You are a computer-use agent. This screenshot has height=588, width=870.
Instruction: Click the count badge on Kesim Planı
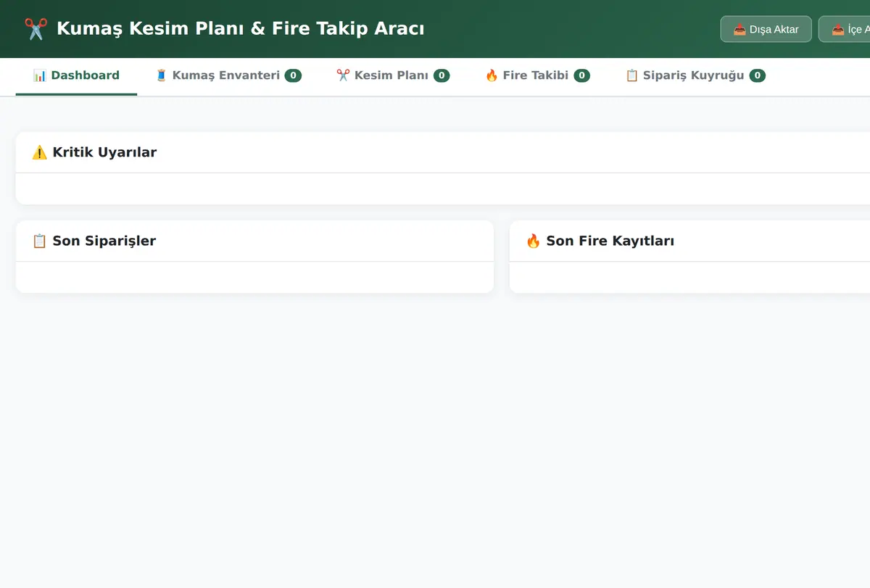[x=442, y=75]
